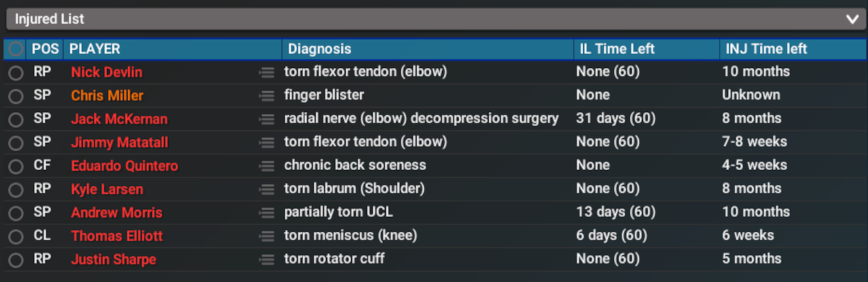Open the action menu icon beside Thomas Elliott

[x=267, y=236]
